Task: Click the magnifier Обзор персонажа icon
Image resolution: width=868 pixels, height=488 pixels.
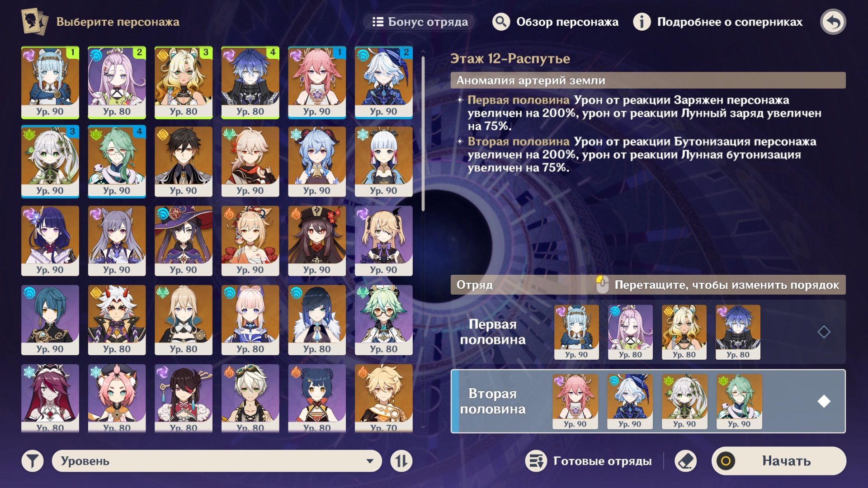Action: point(501,22)
